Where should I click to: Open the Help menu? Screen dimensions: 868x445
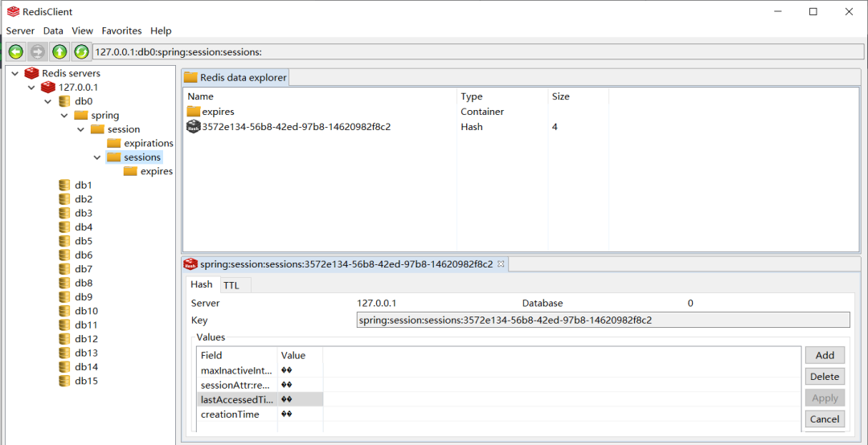click(161, 31)
